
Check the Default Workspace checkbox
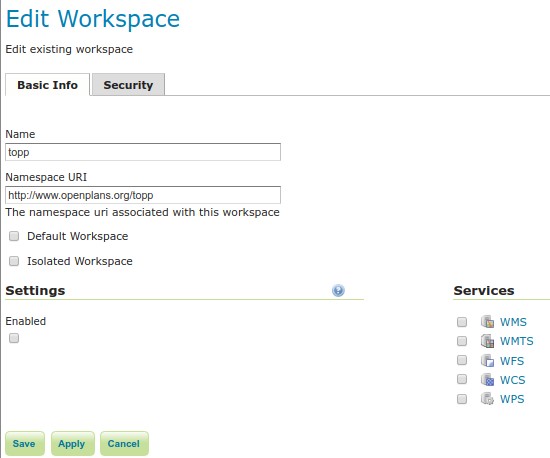tap(14, 236)
